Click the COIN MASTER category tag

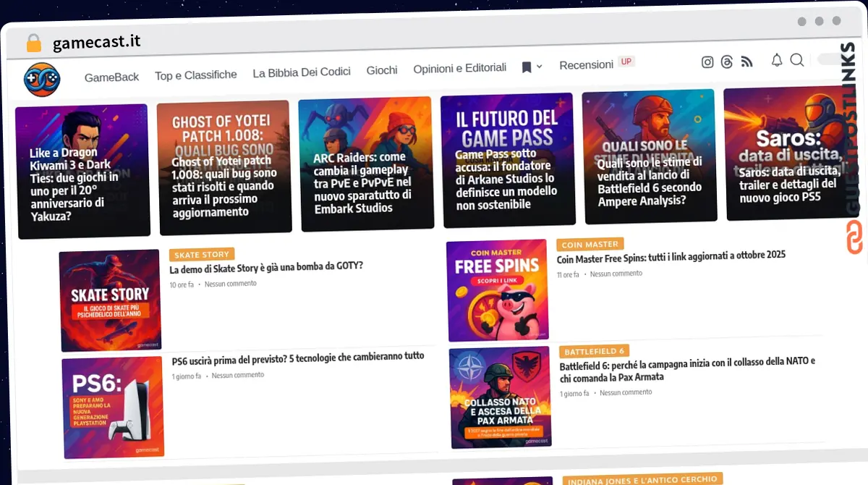(x=590, y=245)
